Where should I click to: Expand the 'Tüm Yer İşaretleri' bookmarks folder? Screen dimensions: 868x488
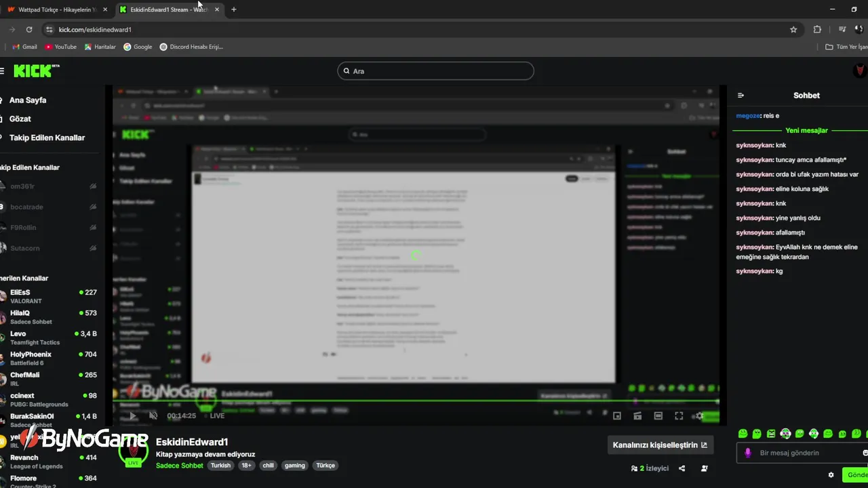click(x=846, y=47)
